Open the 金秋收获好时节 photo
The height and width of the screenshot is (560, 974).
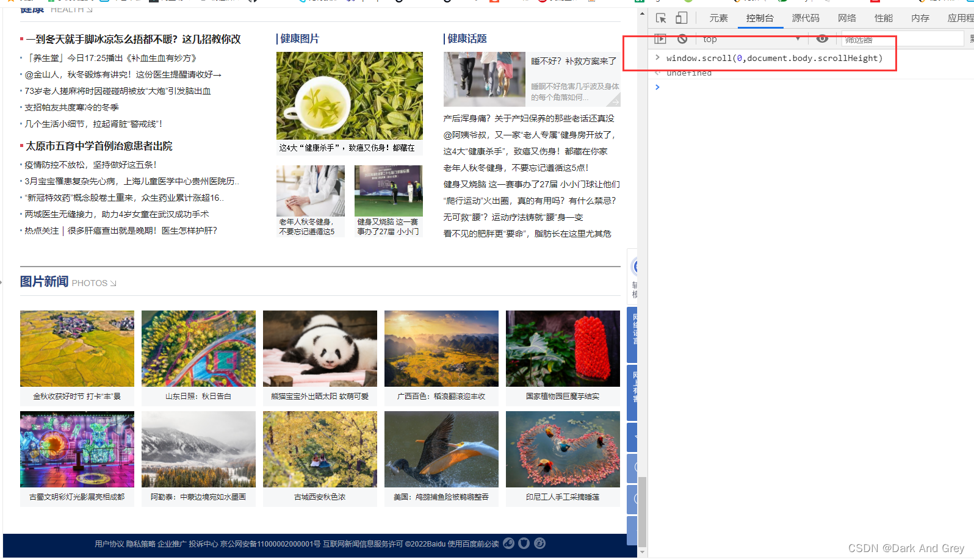click(77, 349)
